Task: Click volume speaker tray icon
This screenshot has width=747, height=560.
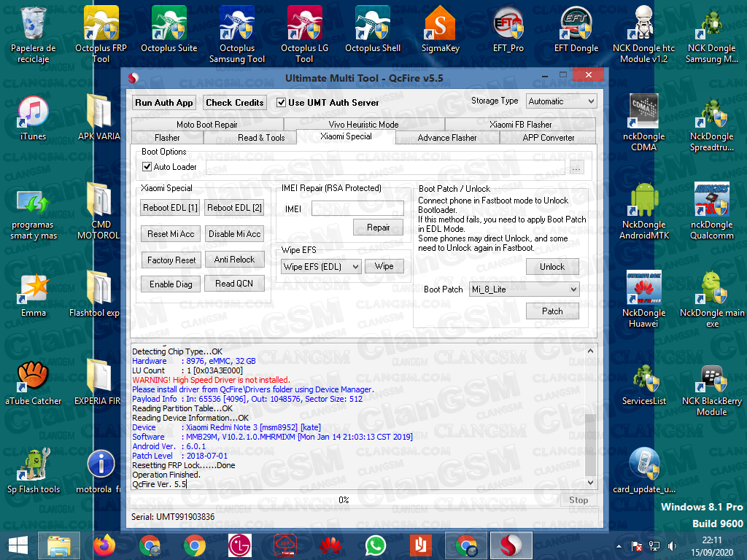Action: pyautogui.click(x=672, y=546)
